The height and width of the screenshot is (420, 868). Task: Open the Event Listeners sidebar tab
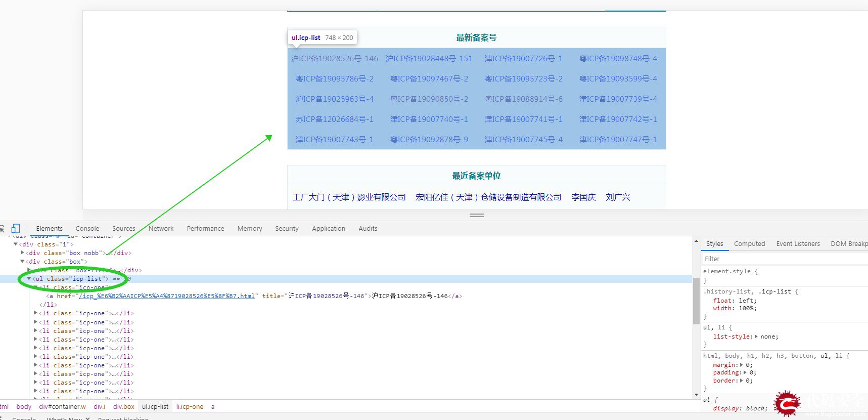(798, 244)
